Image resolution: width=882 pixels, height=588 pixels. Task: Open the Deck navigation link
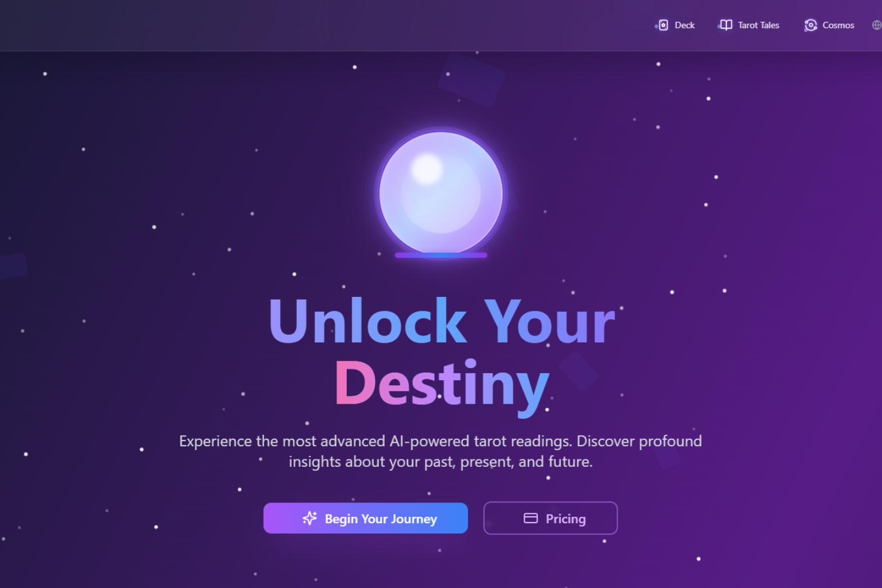pyautogui.click(x=676, y=25)
